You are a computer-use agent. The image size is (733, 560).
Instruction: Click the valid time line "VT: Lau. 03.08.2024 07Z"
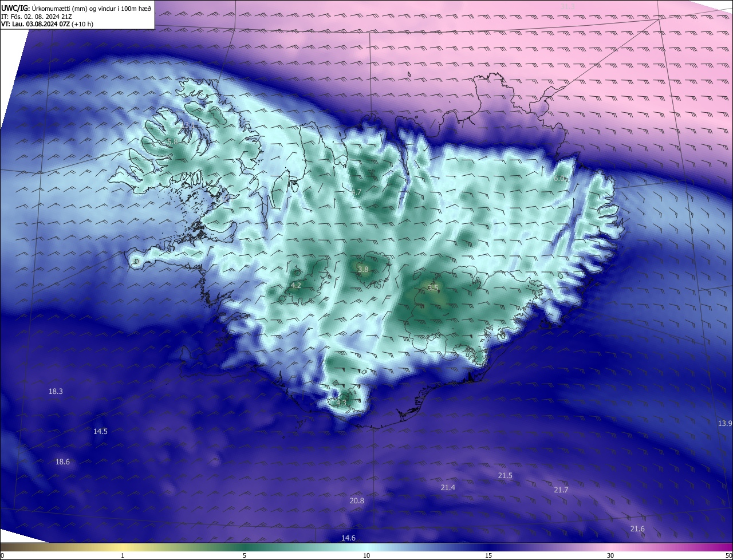click(36, 24)
